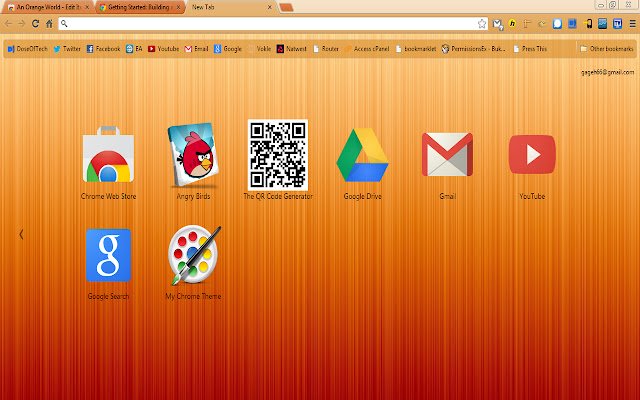Click the back navigation arrow
This screenshot has width=640, height=400.
[8, 24]
